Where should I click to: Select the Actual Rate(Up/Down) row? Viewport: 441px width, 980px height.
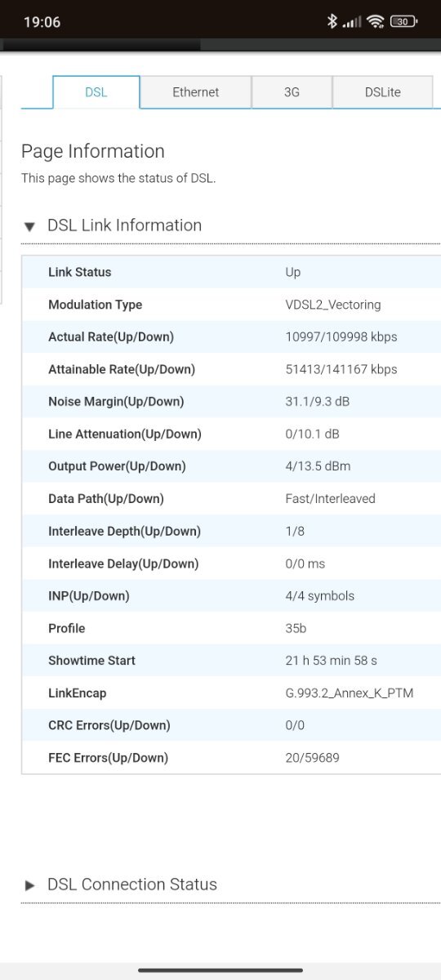point(231,336)
